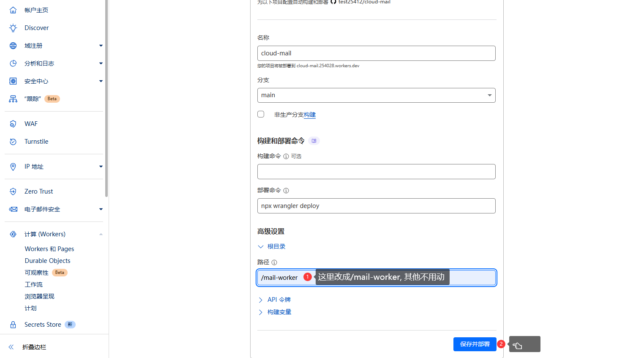Click the 域注册 globe icon
The height and width of the screenshot is (358, 644).
click(13, 45)
